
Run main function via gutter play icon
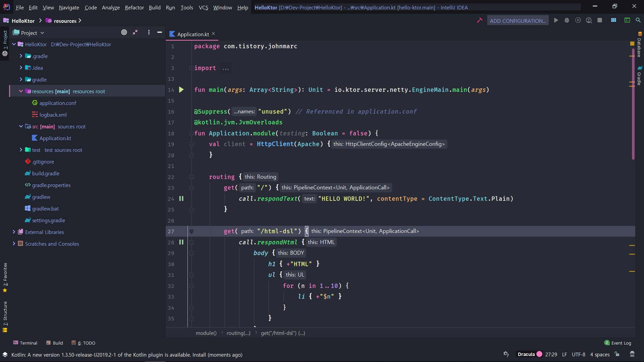tap(181, 90)
